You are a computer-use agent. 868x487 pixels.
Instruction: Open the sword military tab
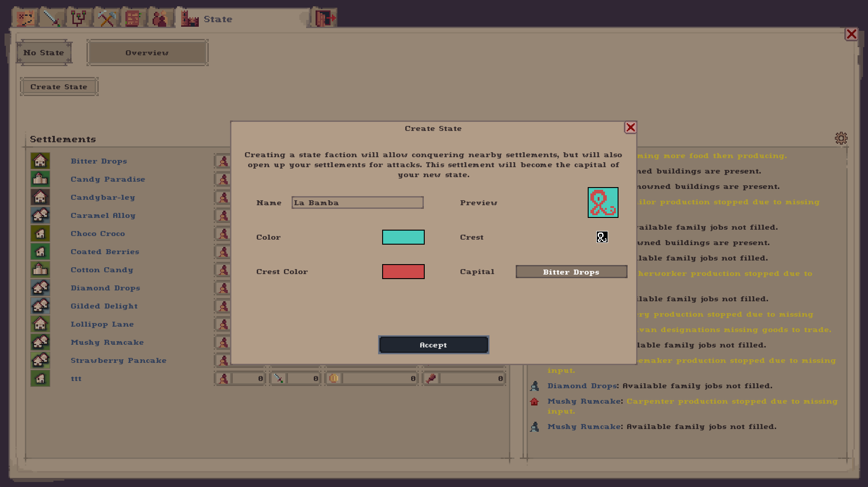pyautogui.click(x=52, y=19)
